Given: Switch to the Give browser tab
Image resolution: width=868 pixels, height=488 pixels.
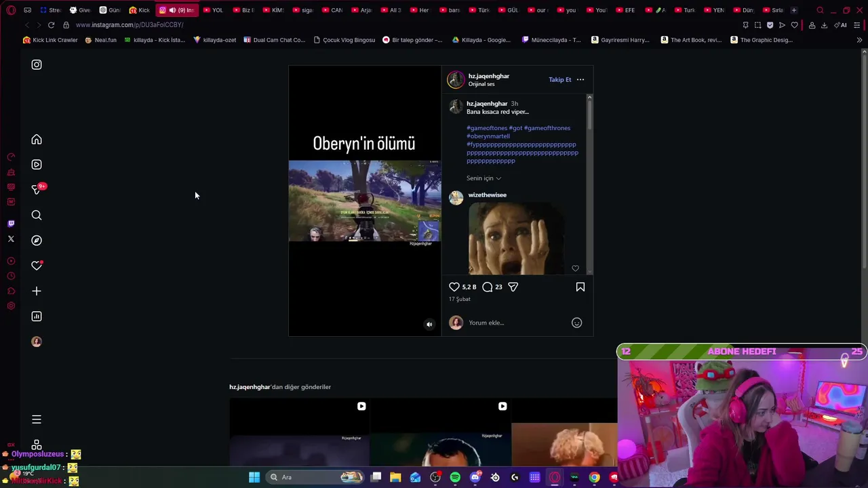Looking at the screenshot, I should (x=80, y=10).
